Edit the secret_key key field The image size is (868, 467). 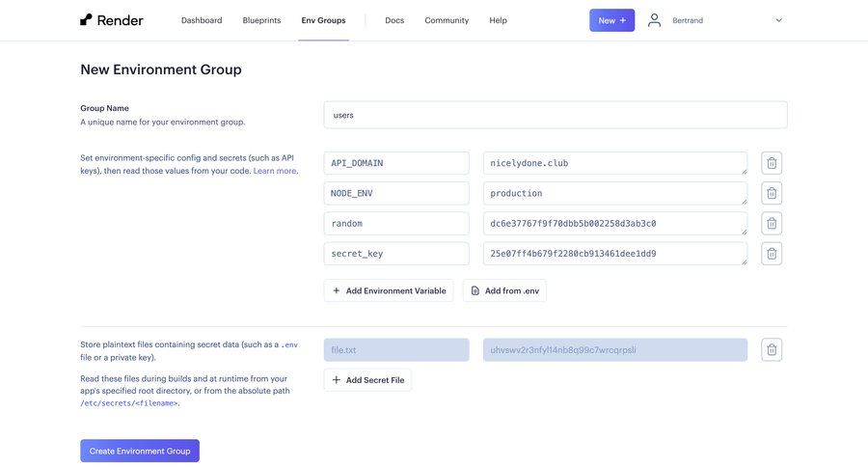pyautogui.click(x=396, y=254)
